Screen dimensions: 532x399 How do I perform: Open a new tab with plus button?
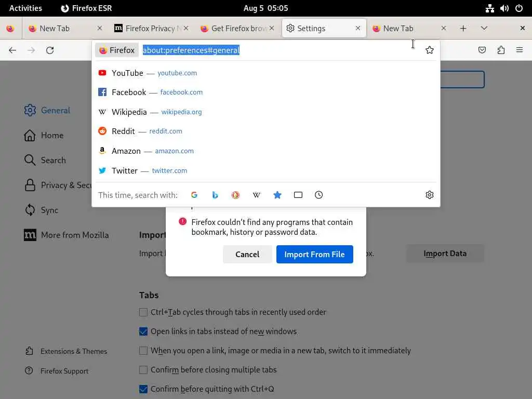point(463,28)
